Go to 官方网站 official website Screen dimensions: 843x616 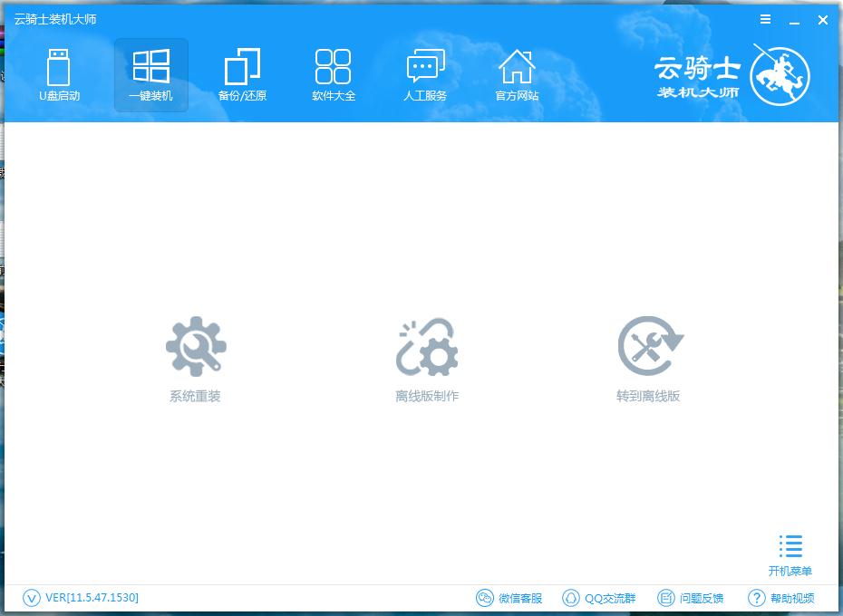tap(517, 74)
